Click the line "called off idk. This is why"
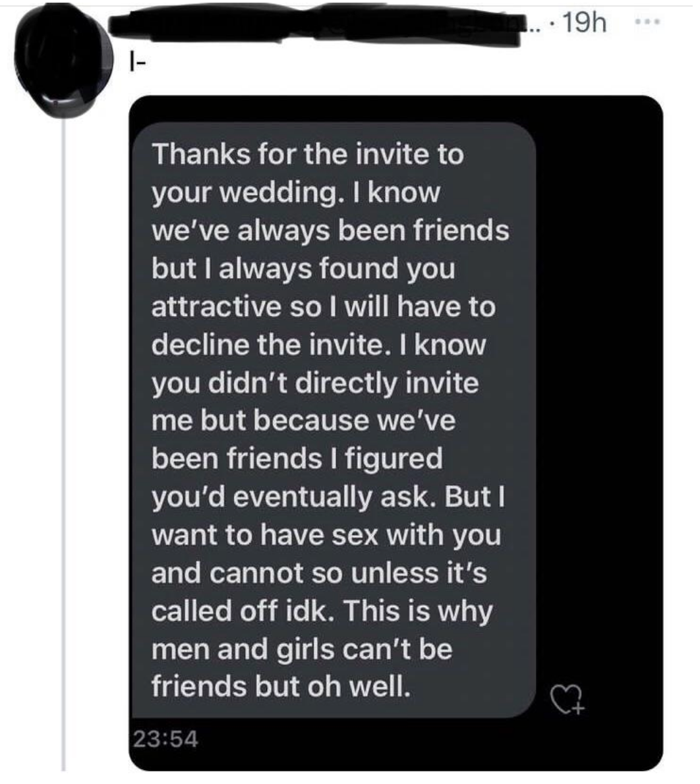Image resolution: width=700 pixels, height=784 pixels. click(321, 611)
